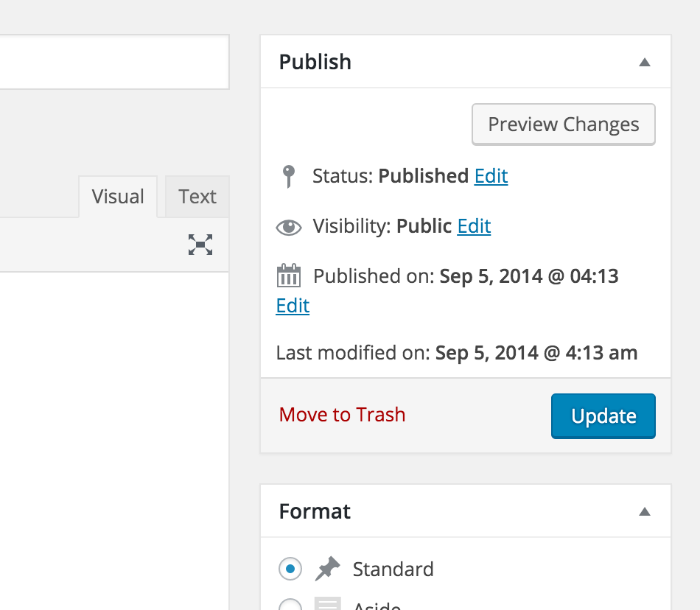Click the visibility eye icon
The image size is (700, 610).
[x=289, y=227]
